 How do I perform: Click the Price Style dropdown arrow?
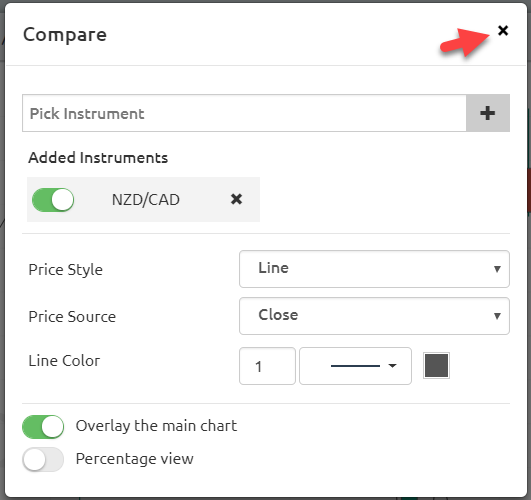(x=497, y=269)
